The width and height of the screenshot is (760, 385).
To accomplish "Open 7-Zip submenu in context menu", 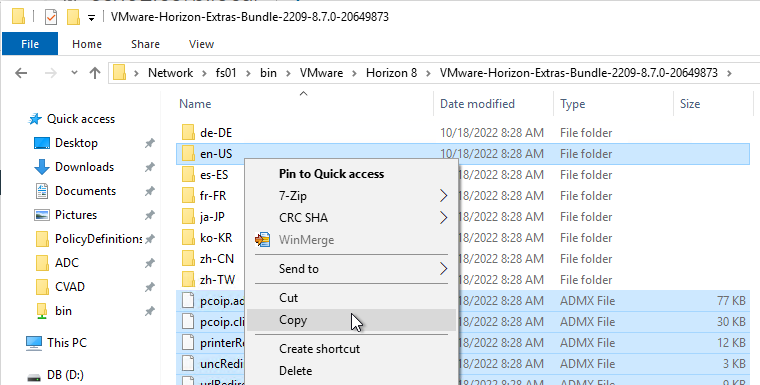I will [x=351, y=196].
